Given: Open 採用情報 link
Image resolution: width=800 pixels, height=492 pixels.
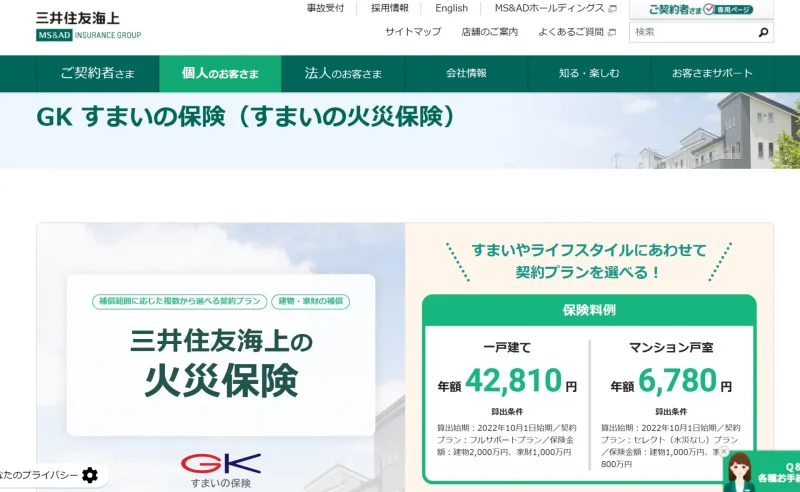Looking at the screenshot, I should [x=389, y=8].
